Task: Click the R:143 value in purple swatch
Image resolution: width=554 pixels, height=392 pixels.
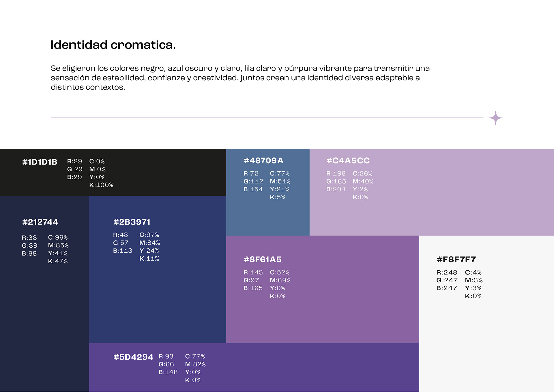Action: point(253,272)
